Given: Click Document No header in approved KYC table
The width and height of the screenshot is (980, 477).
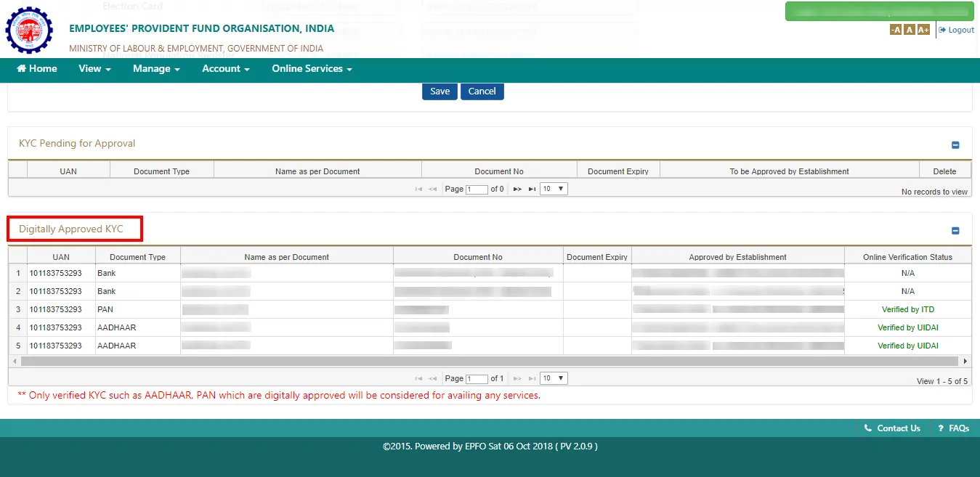Looking at the screenshot, I should 478,257.
